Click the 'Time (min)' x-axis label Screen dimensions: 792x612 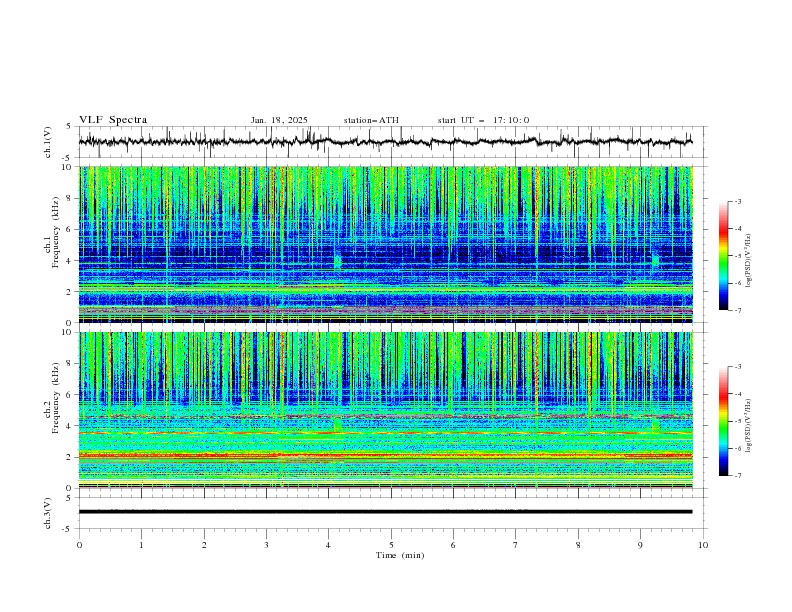tap(400, 555)
